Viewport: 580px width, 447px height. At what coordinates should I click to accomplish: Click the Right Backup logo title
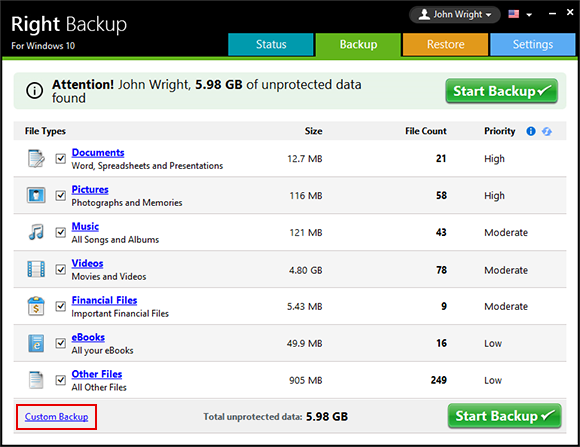click(x=69, y=24)
